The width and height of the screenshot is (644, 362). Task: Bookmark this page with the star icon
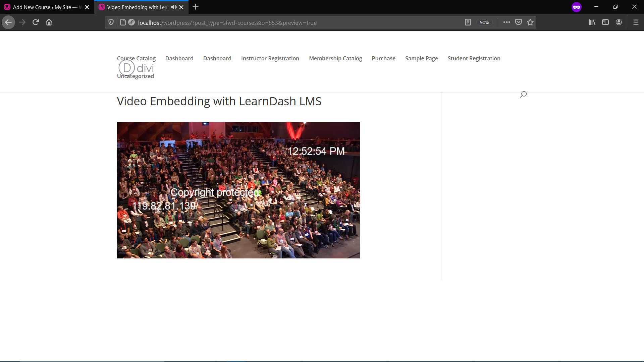click(x=530, y=22)
